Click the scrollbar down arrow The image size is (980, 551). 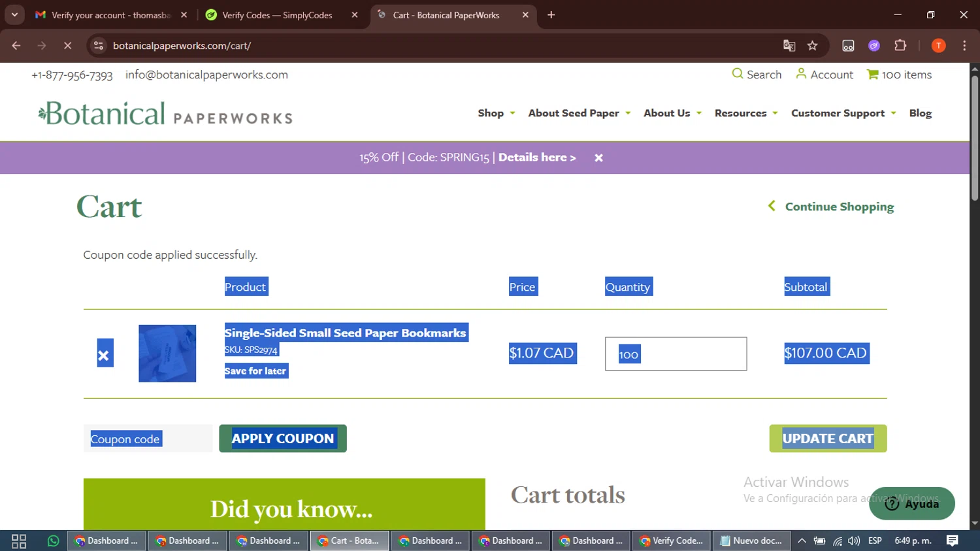pyautogui.click(x=975, y=524)
